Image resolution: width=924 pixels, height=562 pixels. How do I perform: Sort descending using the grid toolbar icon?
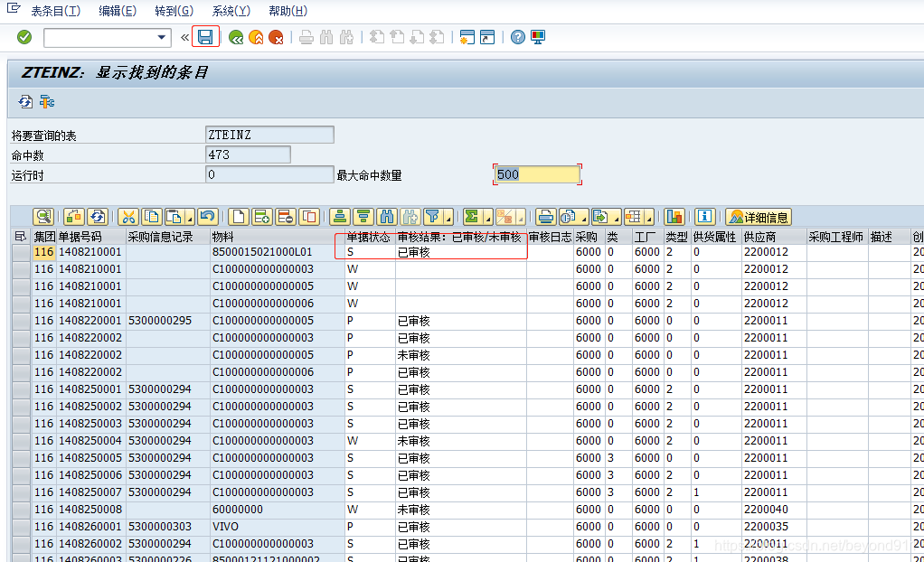[x=363, y=217]
